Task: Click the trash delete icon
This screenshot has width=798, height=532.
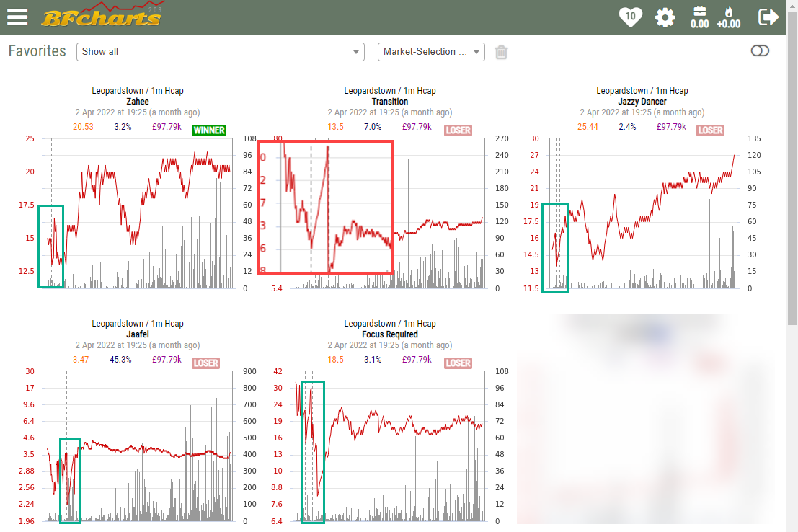Action: (502, 52)
